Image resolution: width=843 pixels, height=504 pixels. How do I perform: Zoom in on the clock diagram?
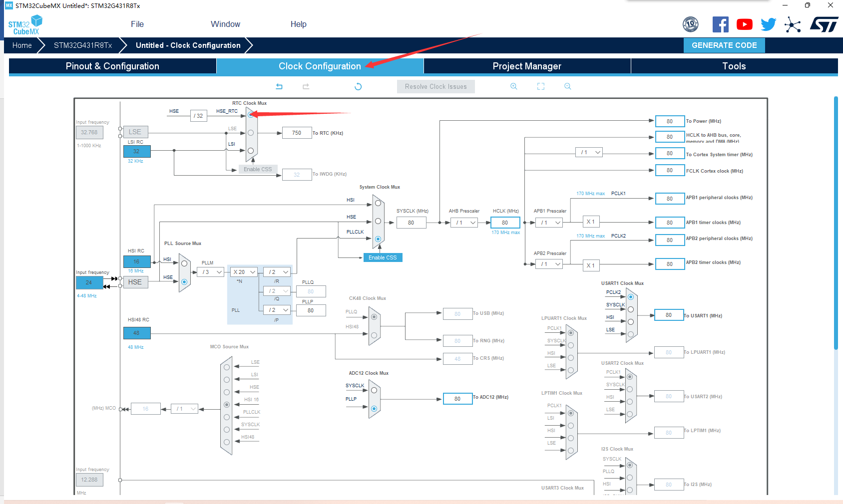tap(513, 86)
